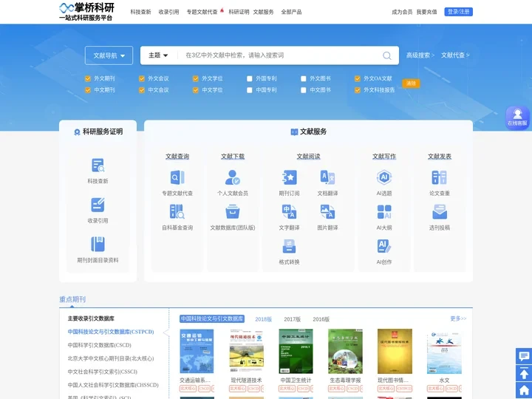Click the 我要充值 link

(x=426, y=12)
